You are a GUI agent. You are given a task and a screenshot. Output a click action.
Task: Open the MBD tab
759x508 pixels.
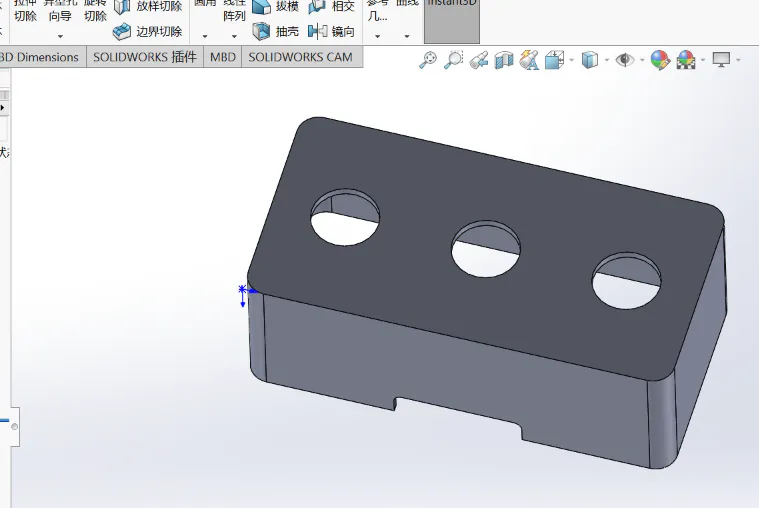[x=223, y=57]
